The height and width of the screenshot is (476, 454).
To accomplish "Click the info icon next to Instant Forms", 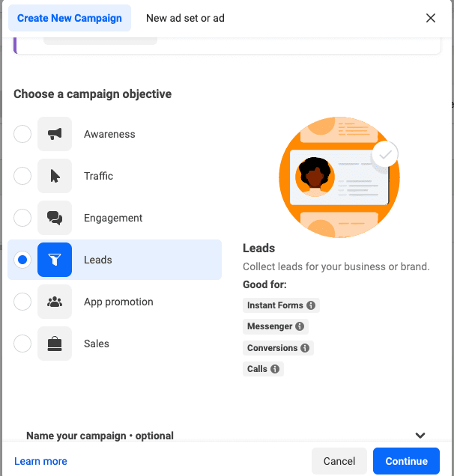I will point(312,305).
